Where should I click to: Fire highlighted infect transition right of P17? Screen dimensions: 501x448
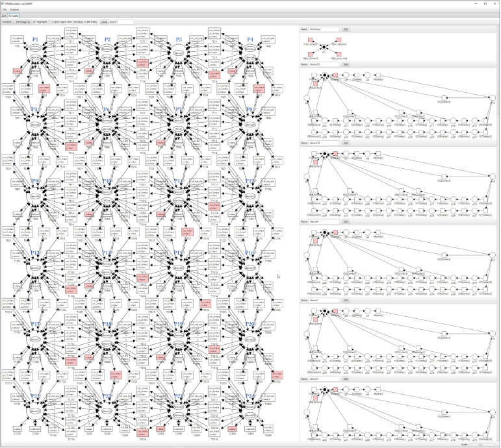(71, 361)
